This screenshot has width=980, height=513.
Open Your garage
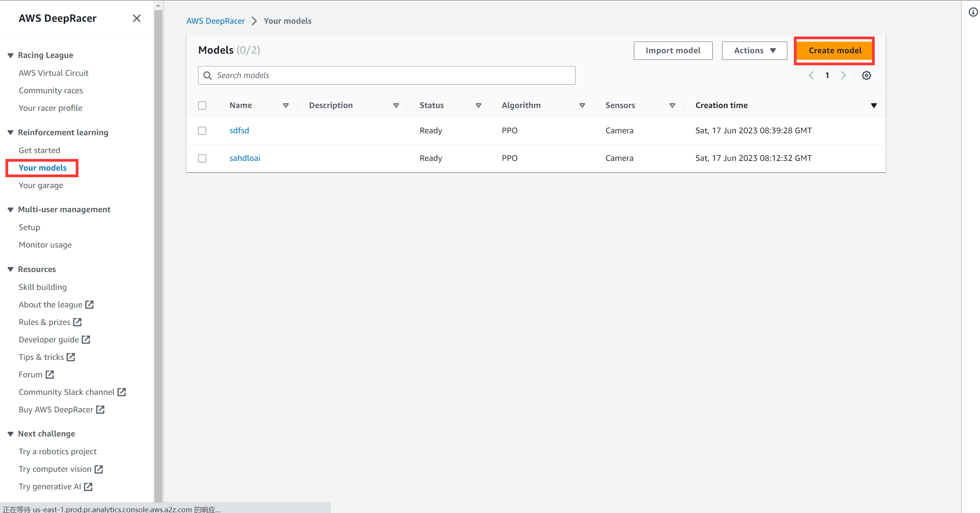point(41,185)
